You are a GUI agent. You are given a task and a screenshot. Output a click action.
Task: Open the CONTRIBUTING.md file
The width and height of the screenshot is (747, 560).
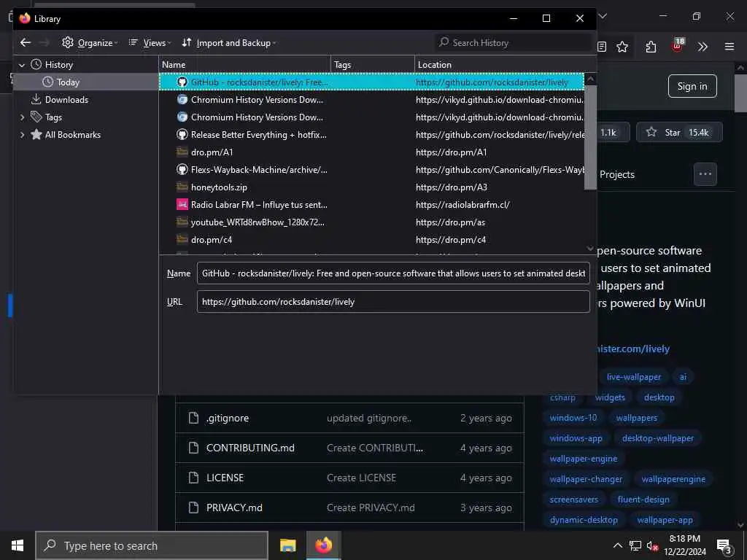tap(250, 448)
